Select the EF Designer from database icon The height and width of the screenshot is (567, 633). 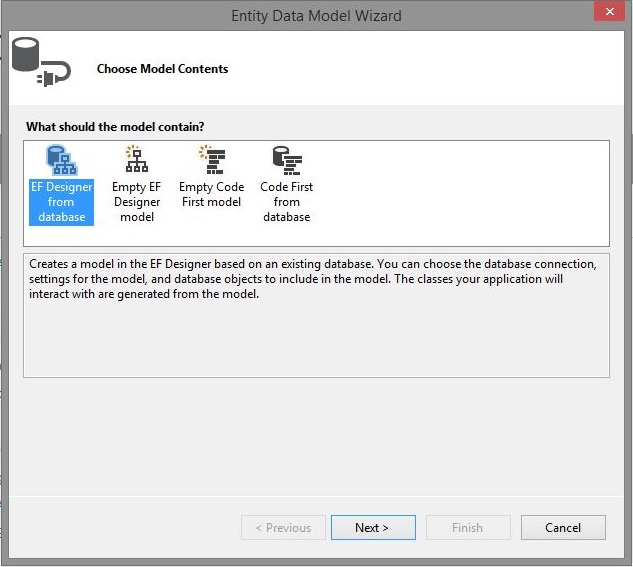pos(61,160)
